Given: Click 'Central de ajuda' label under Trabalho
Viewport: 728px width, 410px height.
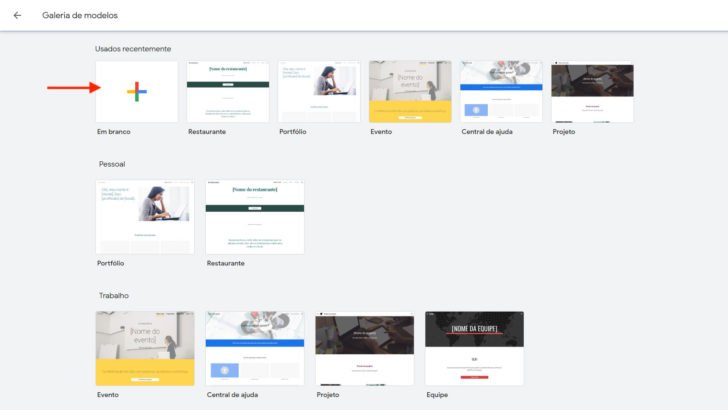Looking at the screenshot, I should click(x=234, y=395).
